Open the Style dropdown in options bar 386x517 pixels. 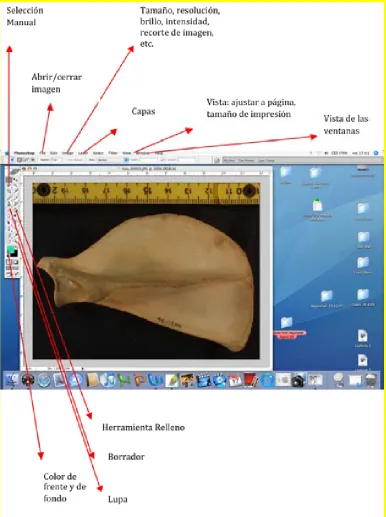(x=112, y=160)
